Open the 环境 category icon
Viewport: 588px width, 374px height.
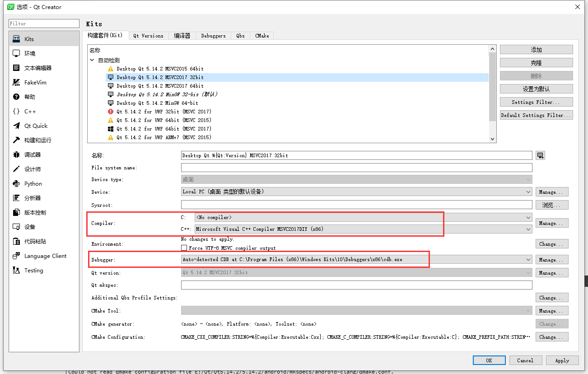coord(16,53)
